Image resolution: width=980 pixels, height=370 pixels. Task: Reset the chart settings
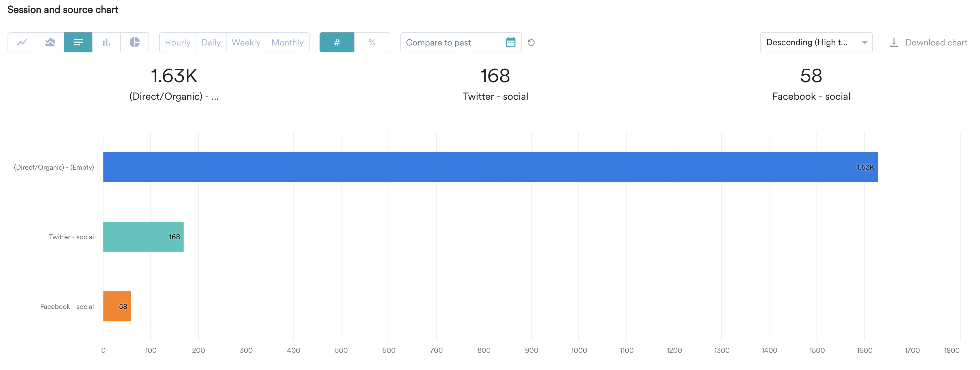[x=531, y=43]
